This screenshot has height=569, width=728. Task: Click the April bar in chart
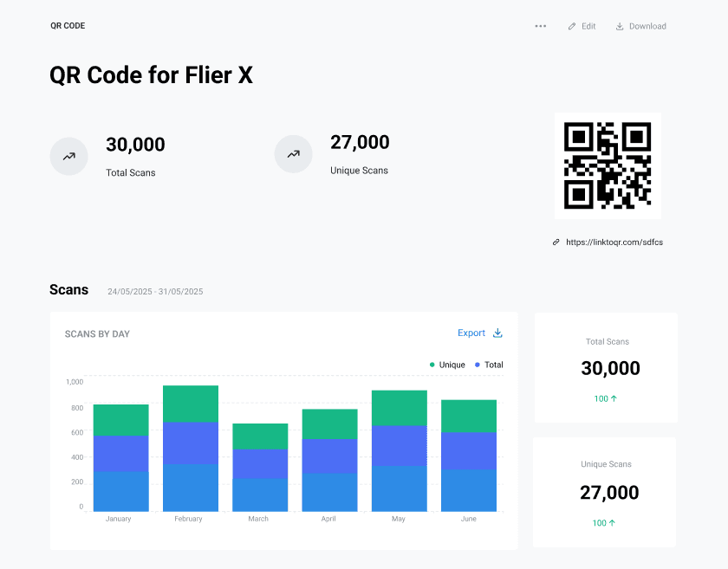pos(329,461)
